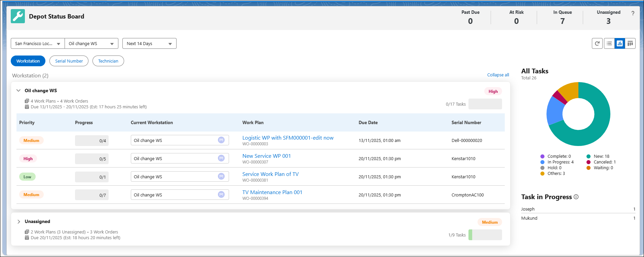
Task: Click the Canceled crimson legend swatch
Action: coord(589,162)
